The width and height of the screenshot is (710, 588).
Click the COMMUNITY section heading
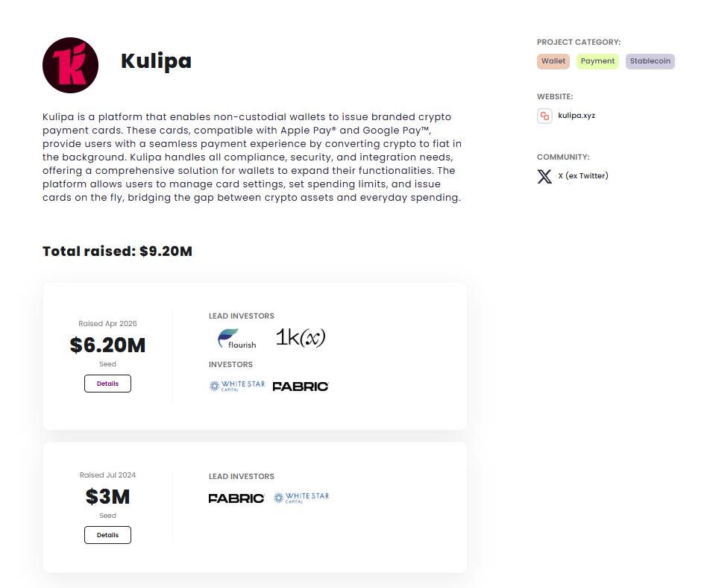[x=563, y=157]
